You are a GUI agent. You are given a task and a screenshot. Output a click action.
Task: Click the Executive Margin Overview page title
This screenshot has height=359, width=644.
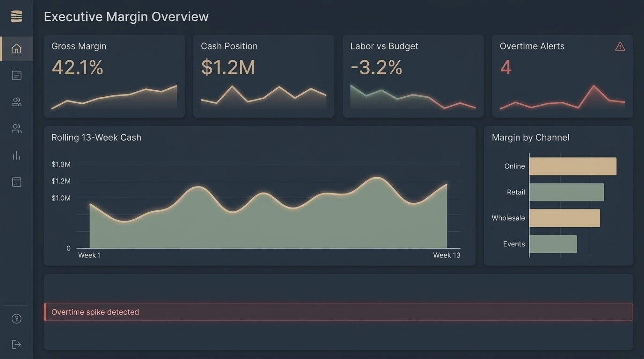(126, 16)
